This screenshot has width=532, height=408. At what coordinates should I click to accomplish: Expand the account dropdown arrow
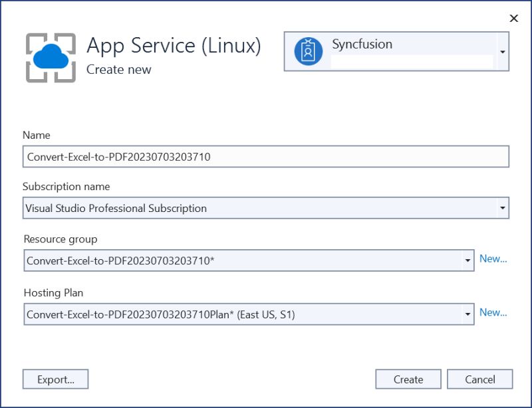[503, 51]
